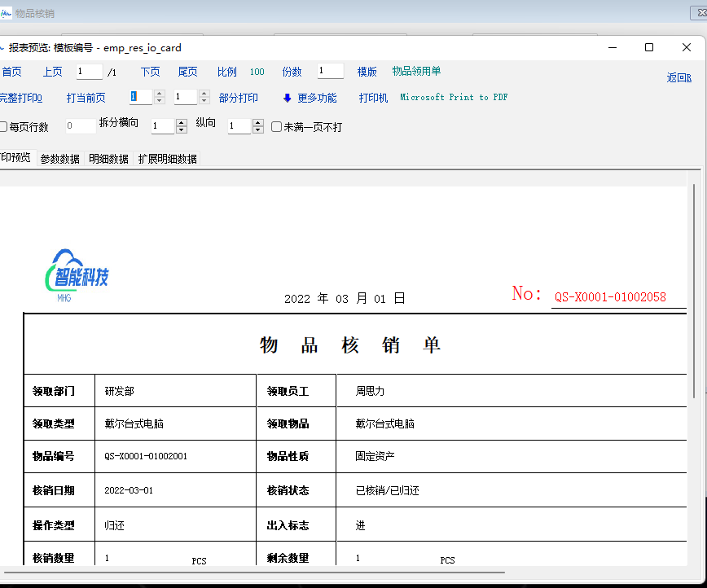Jump to 尾页 last page

click(x=188, y=72)
